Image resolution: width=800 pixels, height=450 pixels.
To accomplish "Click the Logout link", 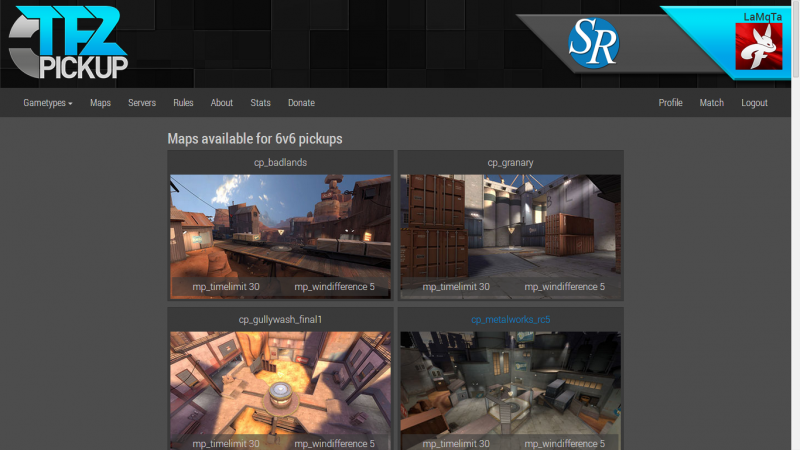I will pyautogui.click(x=754, y=103).
